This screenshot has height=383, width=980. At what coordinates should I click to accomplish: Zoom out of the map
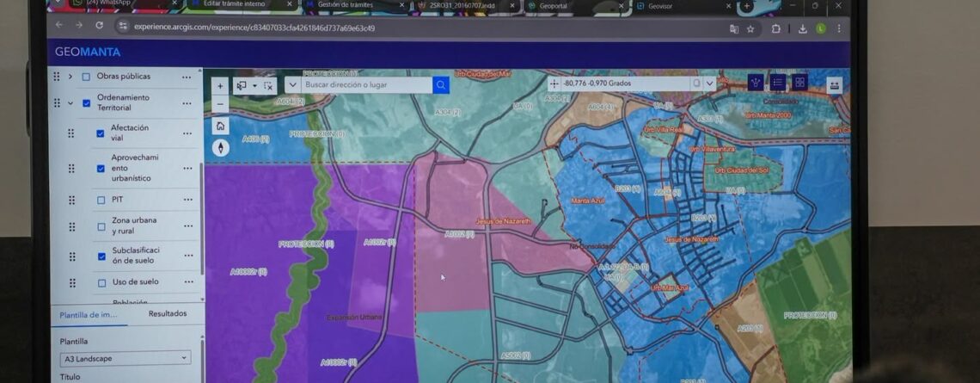point(220,104)
